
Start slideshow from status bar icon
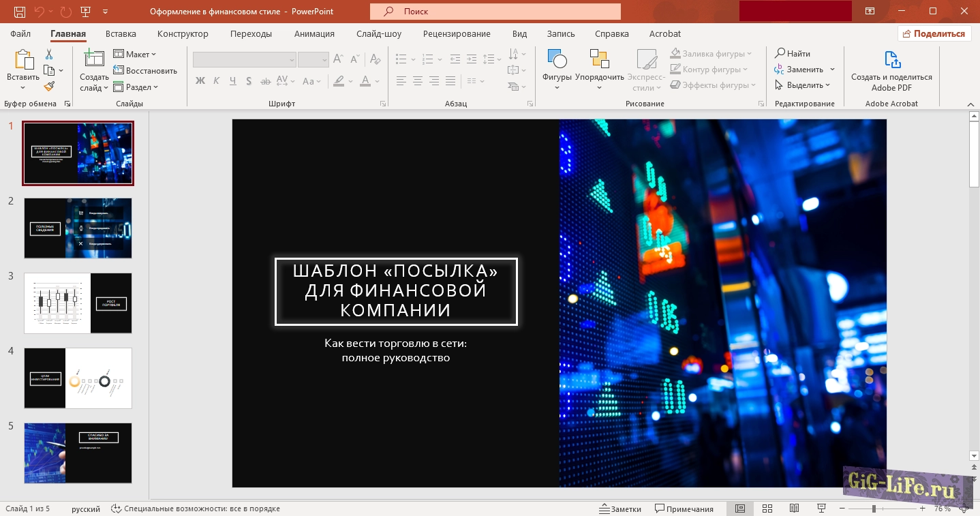tap(821, 509)
